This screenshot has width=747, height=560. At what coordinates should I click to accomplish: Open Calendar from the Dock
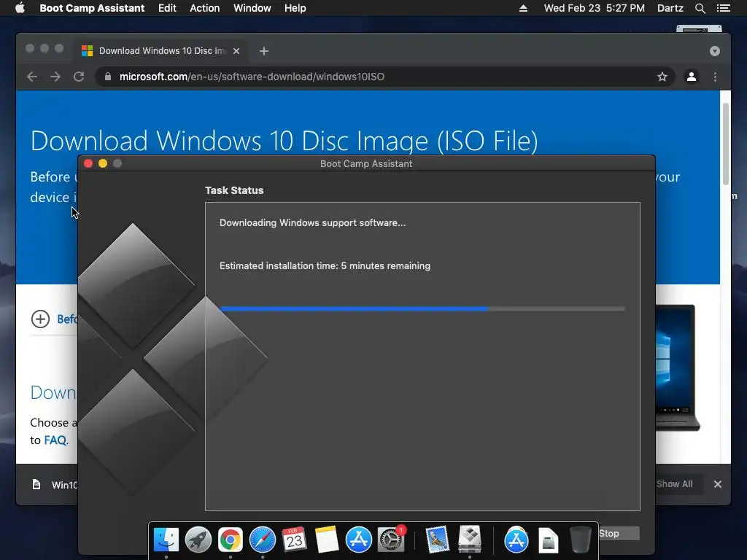pyautogui.click(x=294, y=540)
